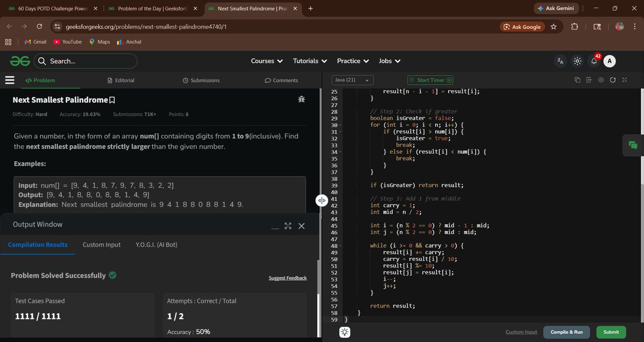
Task: Reset code with the refresh icon
Action: point(612,80)
